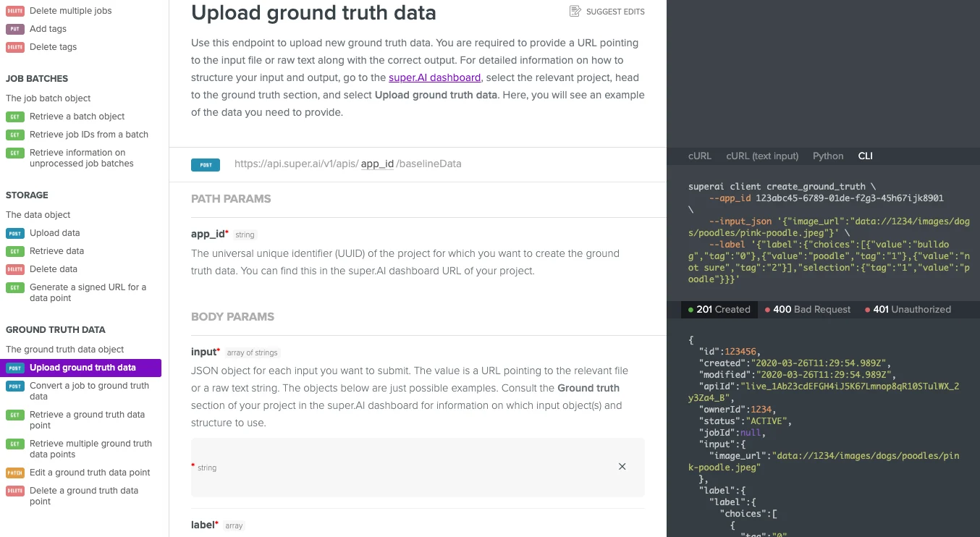Click GET badge next to Retrieve data
Viewport: 980px width, 537px height.
pyautogui.click(x=15, y=251)
